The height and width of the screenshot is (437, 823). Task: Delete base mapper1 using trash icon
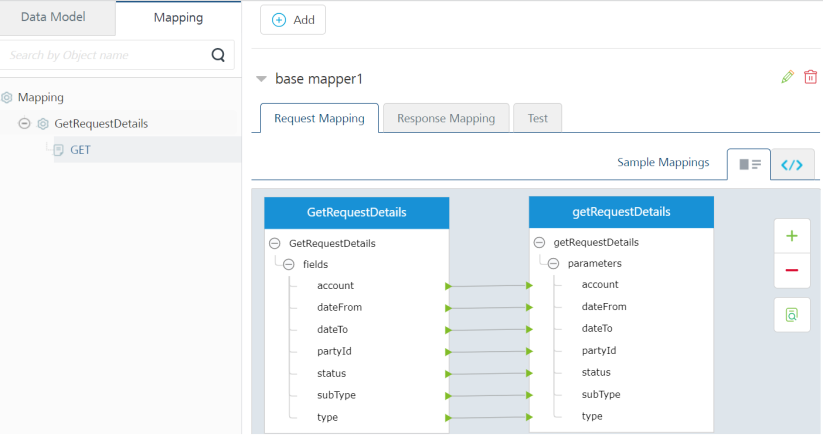[810, 77]
